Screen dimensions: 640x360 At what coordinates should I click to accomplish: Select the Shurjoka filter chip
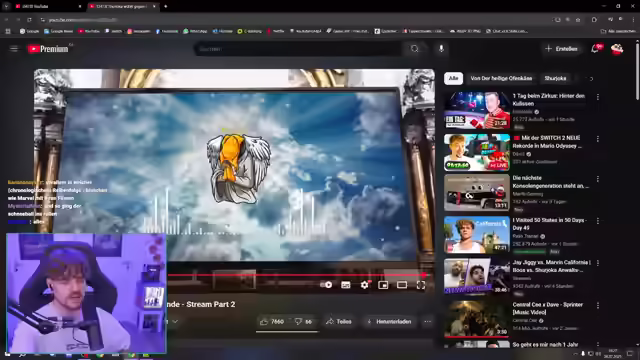tap(555, 78)
